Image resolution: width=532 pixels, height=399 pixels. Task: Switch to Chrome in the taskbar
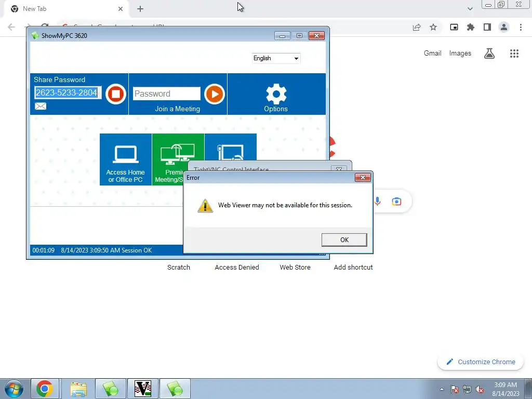[x=45, y=389]
